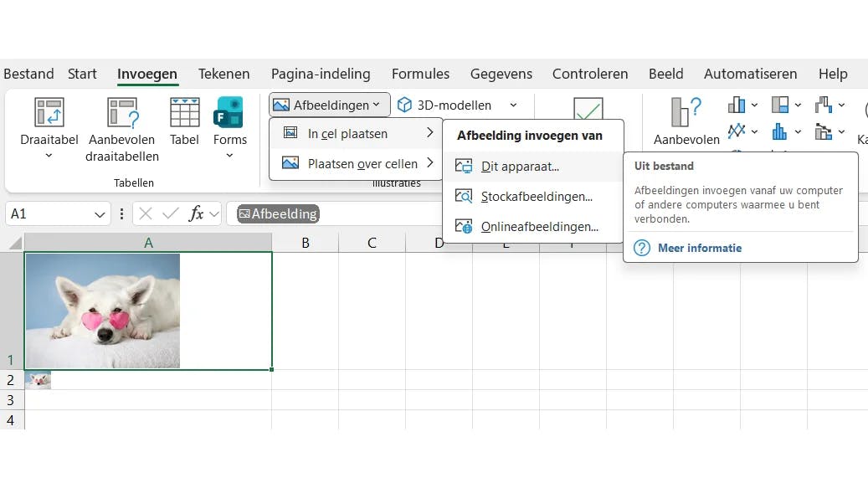Select Dit apparaat... from the menu
The image size is (868, 488).
coord(519,167)
